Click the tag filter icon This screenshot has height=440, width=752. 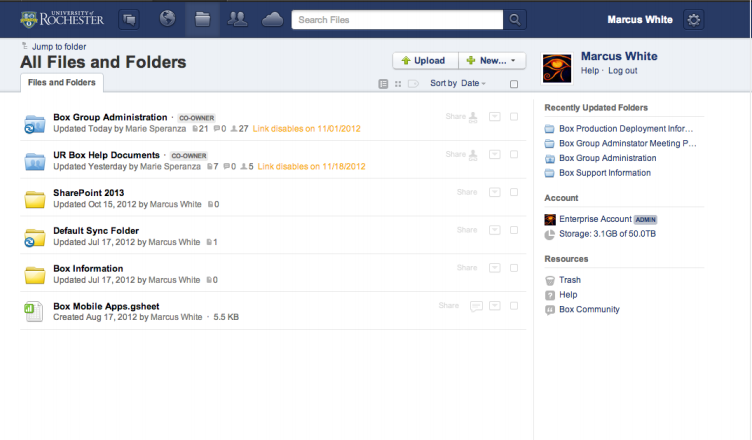click(413, 84)
